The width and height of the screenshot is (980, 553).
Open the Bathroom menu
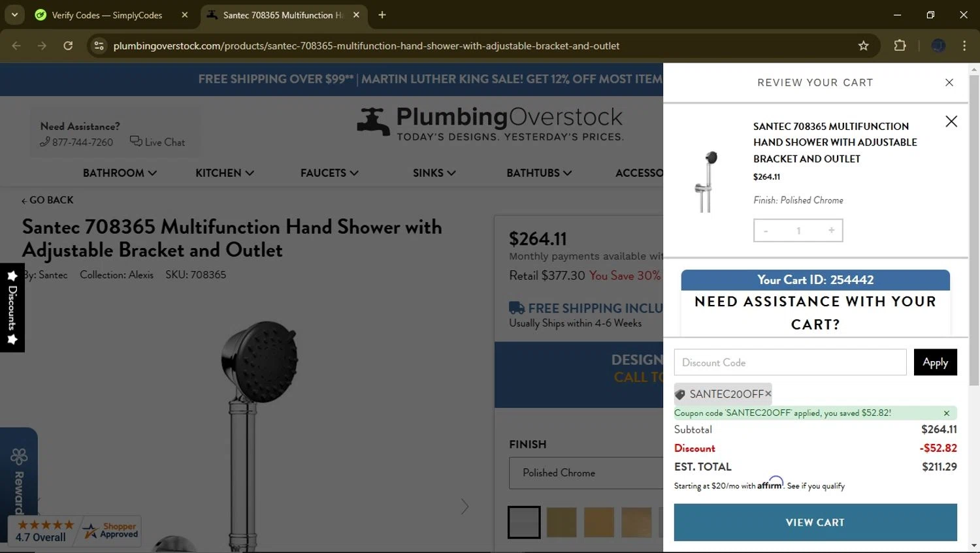click(120, 173)
